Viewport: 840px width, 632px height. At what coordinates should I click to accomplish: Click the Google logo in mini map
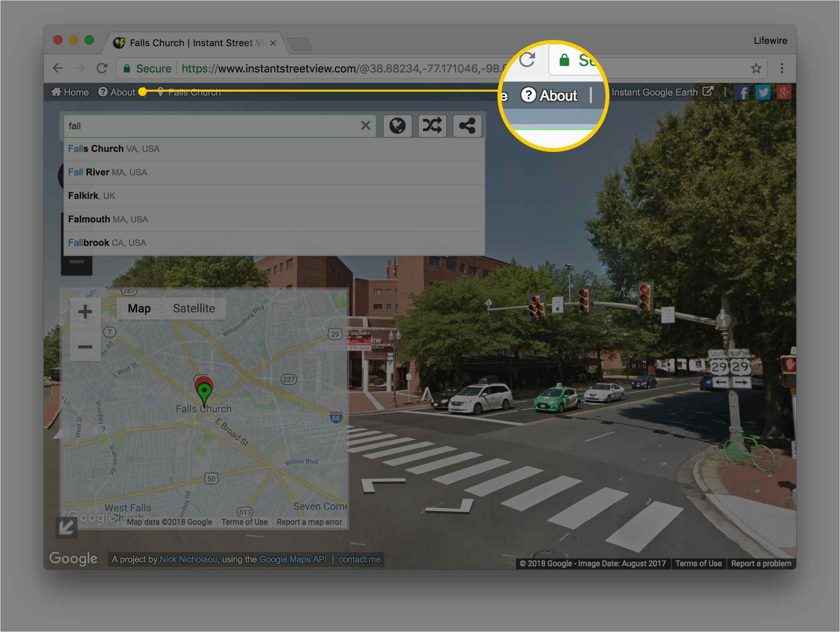pyautogui.click(x=91, y=518)
